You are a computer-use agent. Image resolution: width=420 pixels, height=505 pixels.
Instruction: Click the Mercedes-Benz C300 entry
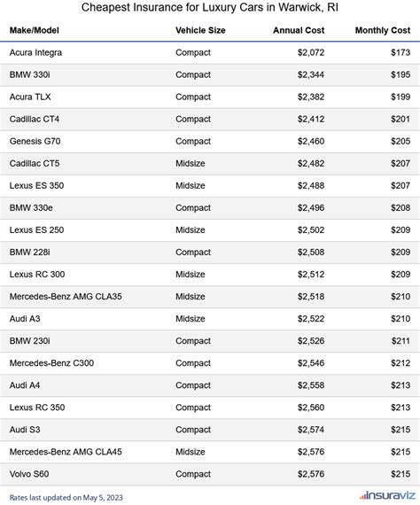[x=51, y=363]
